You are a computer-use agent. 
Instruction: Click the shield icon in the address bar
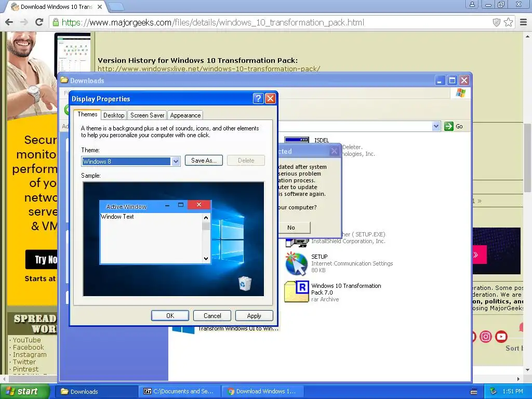[x=496, y=22]
